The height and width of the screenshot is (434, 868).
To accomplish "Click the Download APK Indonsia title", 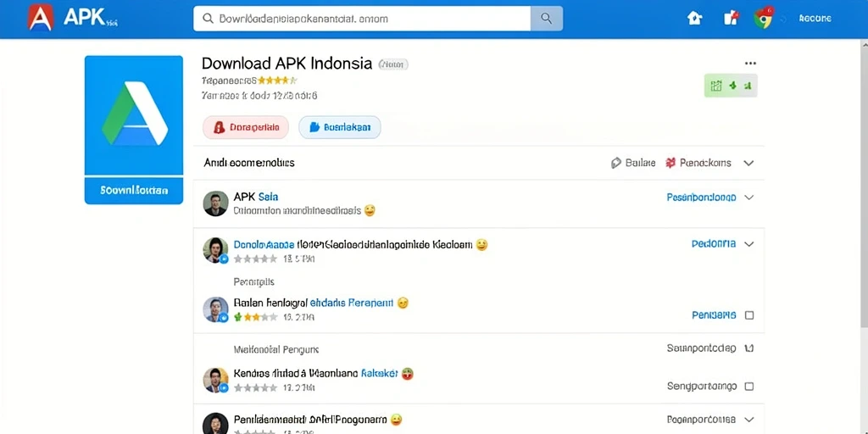I will click(287, 63).
